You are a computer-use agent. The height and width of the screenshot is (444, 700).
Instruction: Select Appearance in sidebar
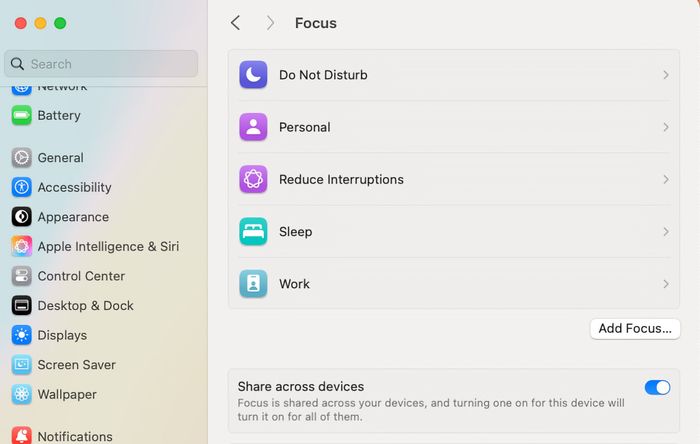[x=73, y=217]
